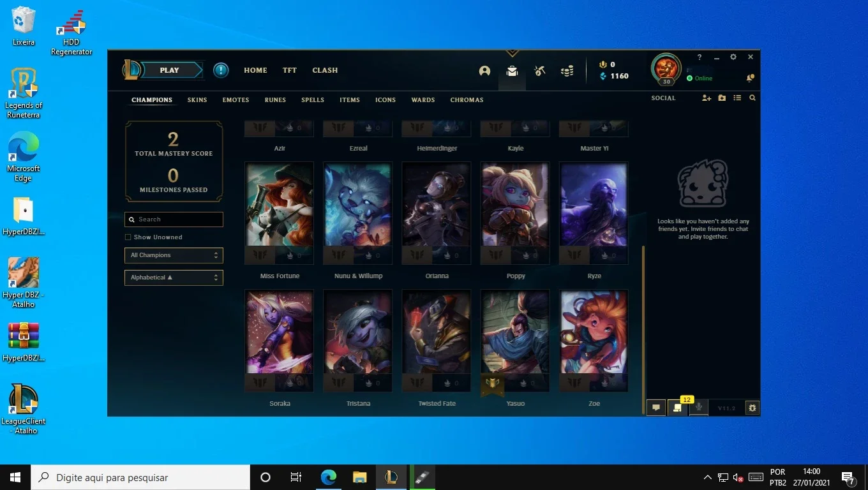Open client settings gear icon
The height and width of the screenshot is (490, 868).
click(733, 57)
